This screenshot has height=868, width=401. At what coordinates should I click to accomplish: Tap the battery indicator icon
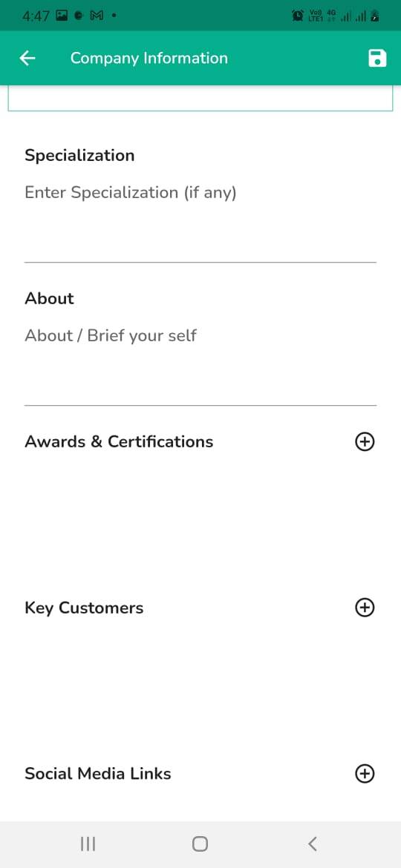point(375,16)
